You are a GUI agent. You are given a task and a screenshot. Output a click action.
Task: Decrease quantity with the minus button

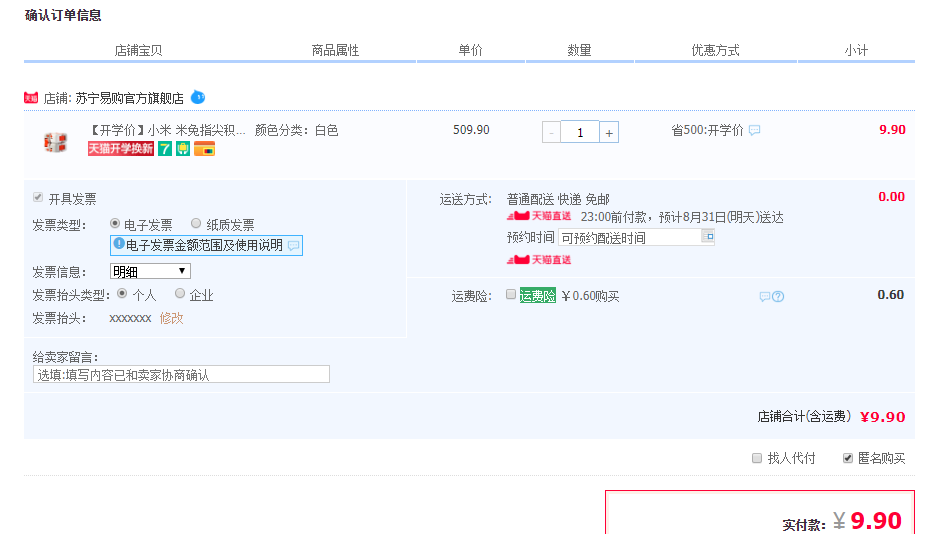[x=551, y=132]
